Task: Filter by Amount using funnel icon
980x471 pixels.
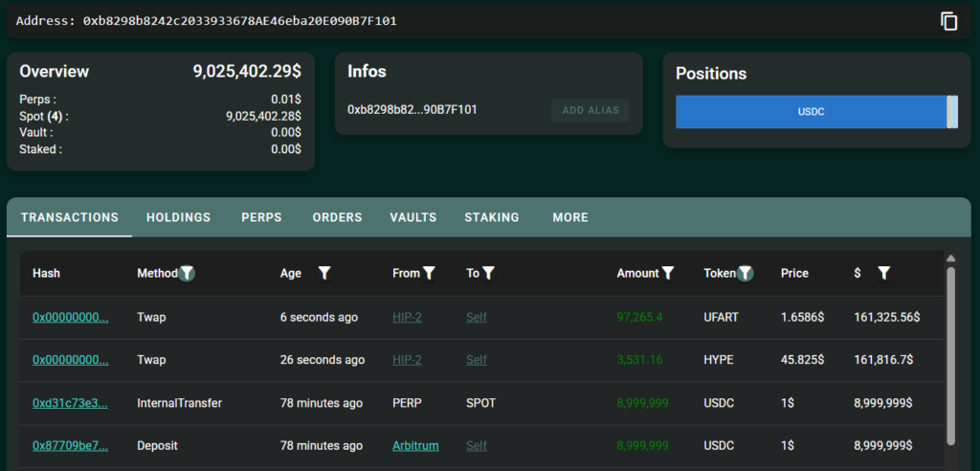Action: [x=668, y=274]
